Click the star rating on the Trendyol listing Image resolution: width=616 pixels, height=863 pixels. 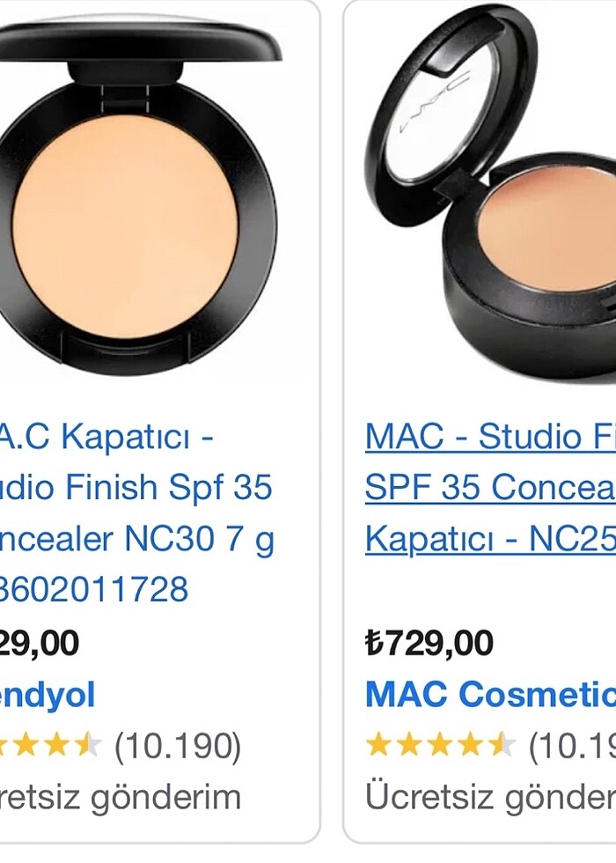tap(51, 746)
